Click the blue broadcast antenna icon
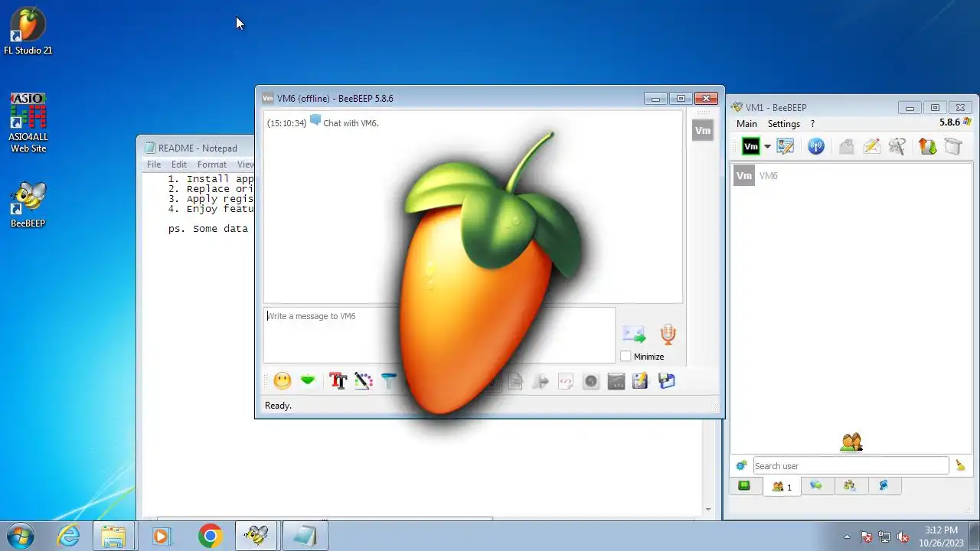 tap(816, 146)
